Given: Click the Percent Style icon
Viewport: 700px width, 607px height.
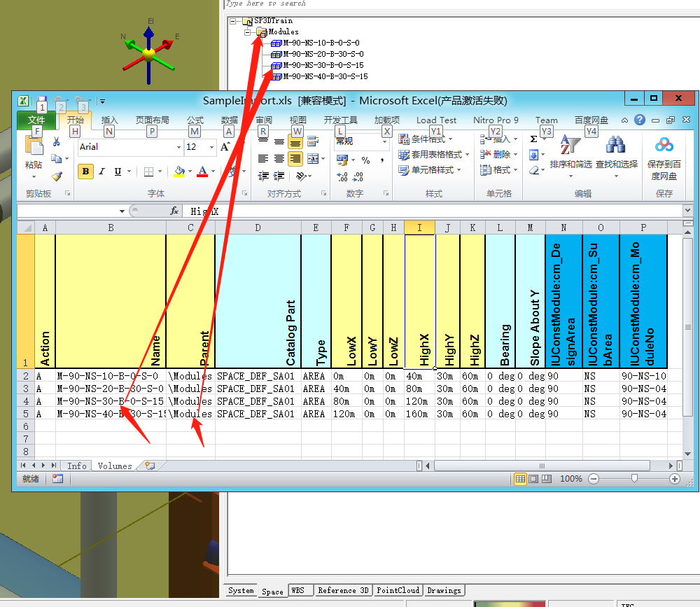Looking at the screenshot, I should 365,160.
